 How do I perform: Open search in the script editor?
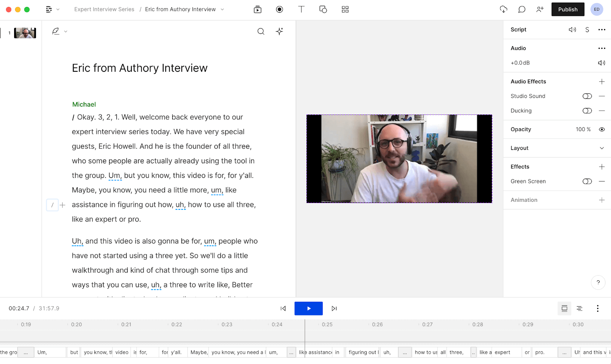(261, 31)
